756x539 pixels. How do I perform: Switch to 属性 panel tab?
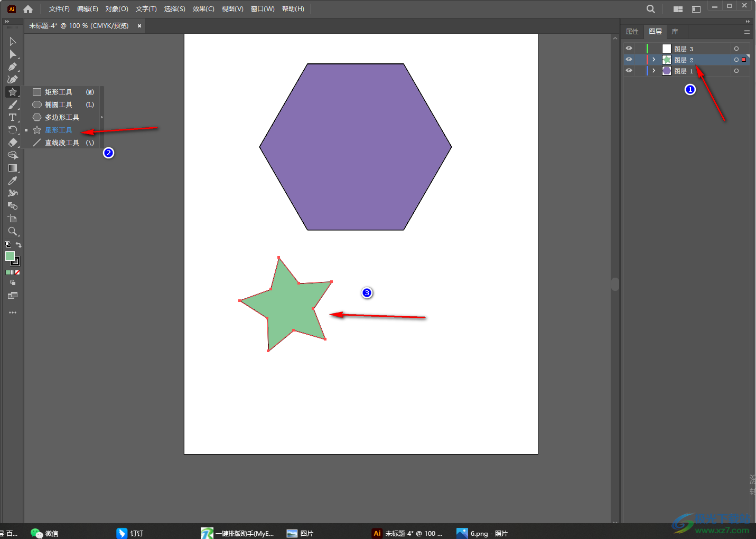click(x=632, y=32)
